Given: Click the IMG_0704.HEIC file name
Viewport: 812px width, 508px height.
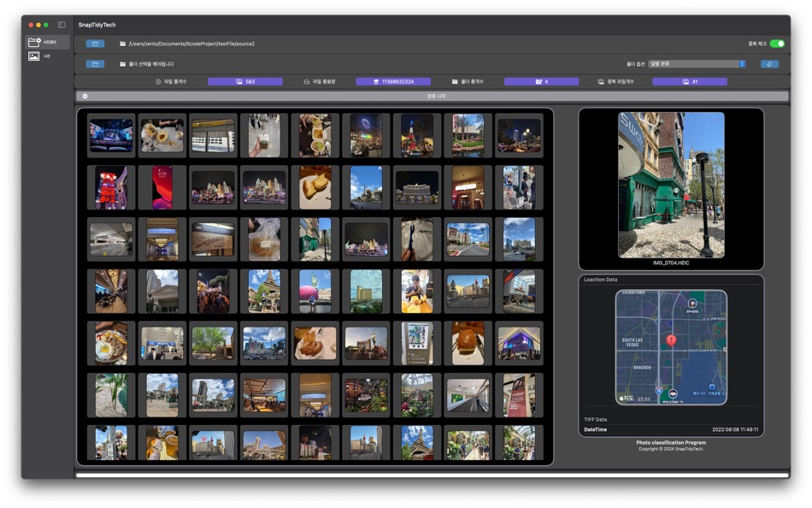Looking at the screenshot, I should (671, 263).
